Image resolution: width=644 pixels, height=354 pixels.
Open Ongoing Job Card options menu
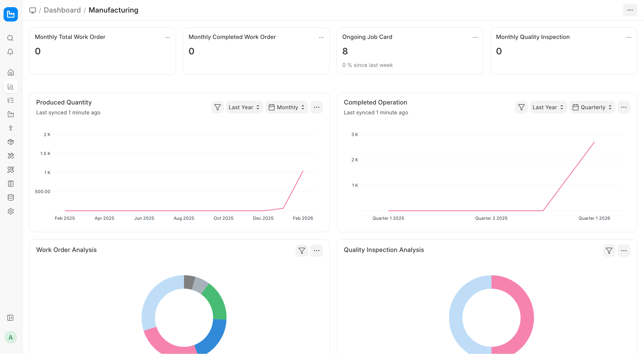475,38
